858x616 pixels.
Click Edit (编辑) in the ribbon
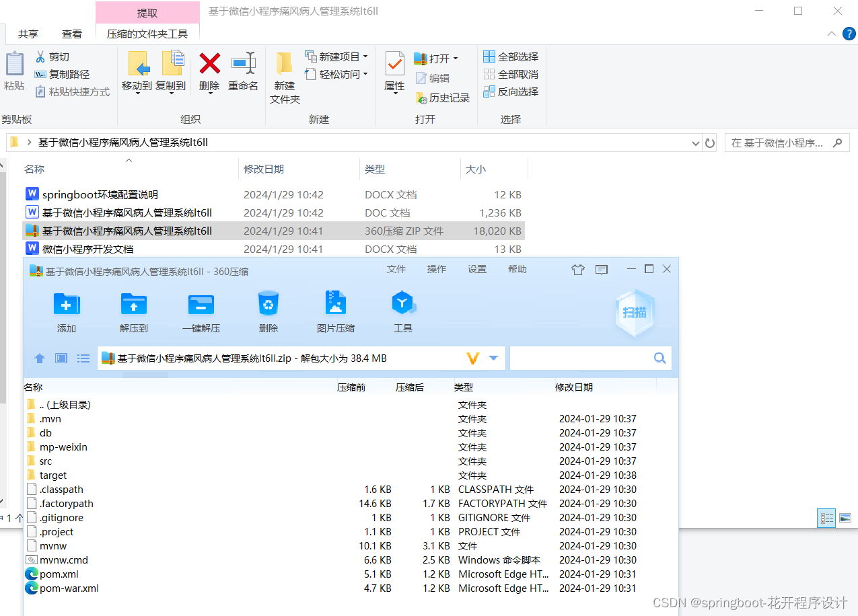tap(433, 78)
